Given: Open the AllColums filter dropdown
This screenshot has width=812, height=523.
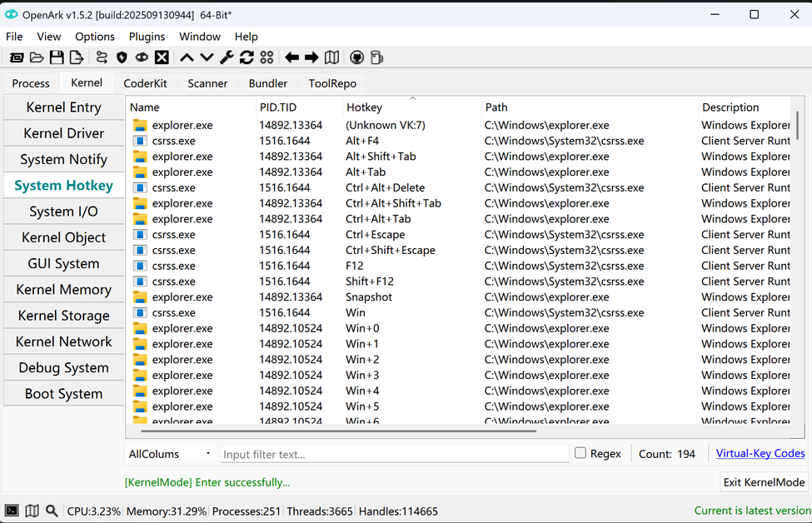Looking at the screenshot, I should click(170, 454).
